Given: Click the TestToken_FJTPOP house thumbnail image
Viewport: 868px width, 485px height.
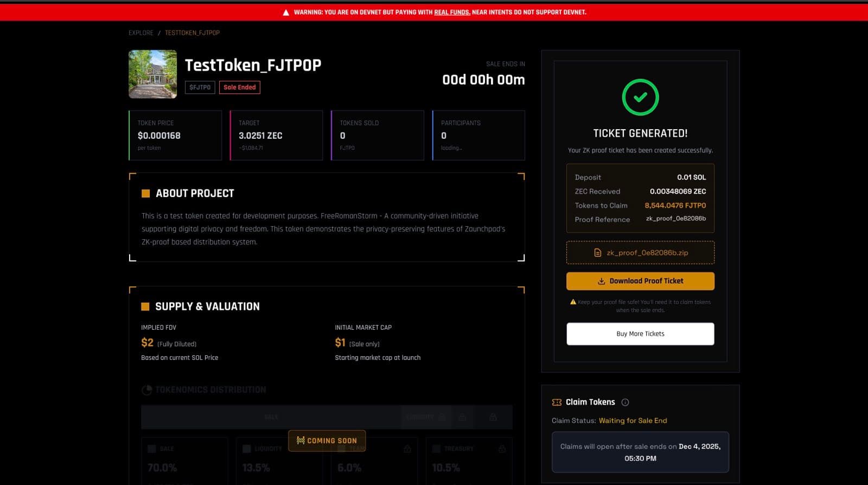Looking at the screenshot, I should [x=152, y=74].
